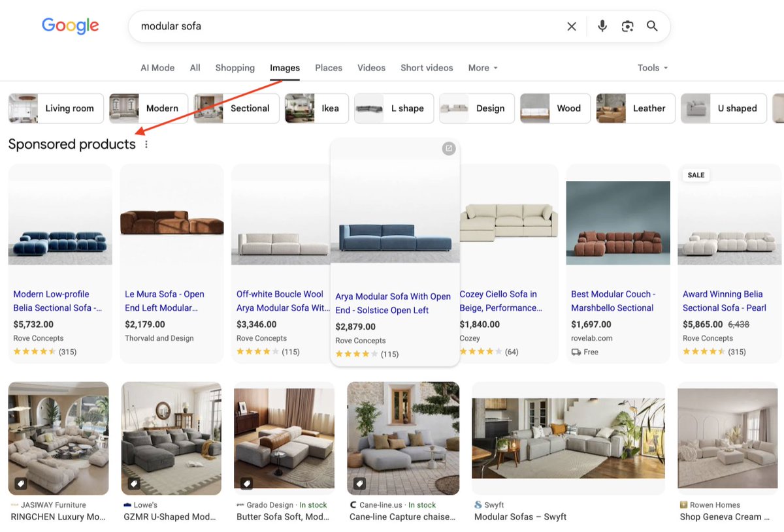Open Sponsored products three-dot menu

point(146,144)
